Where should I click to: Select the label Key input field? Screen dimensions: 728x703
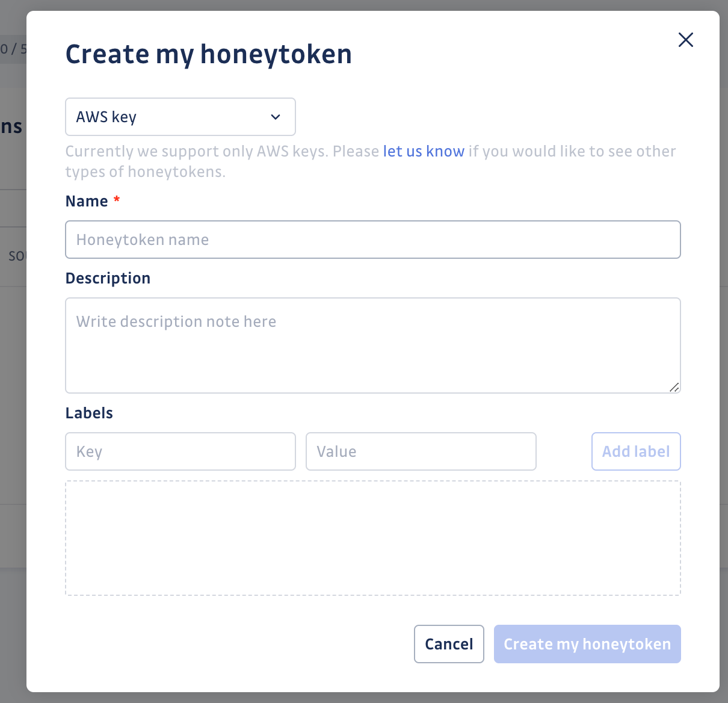pyautogui.click(x=180, y=451)
